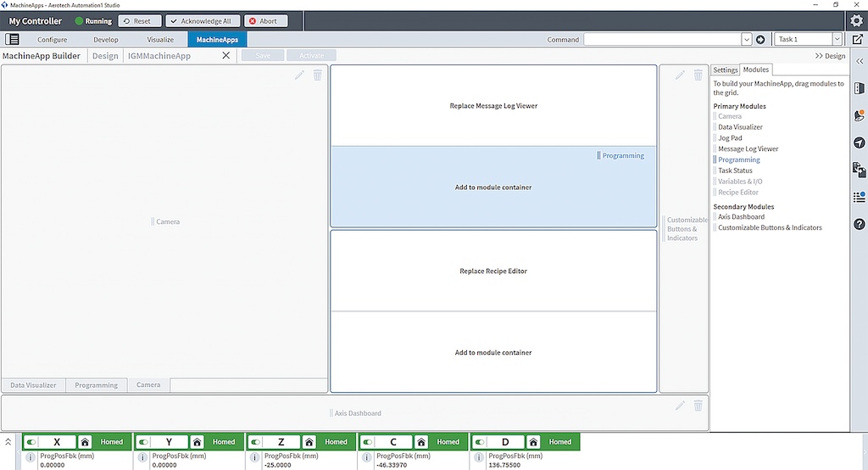Click the home icon for X axis
This screenshot has height=470, width=868.
click(x=85, y=442)
